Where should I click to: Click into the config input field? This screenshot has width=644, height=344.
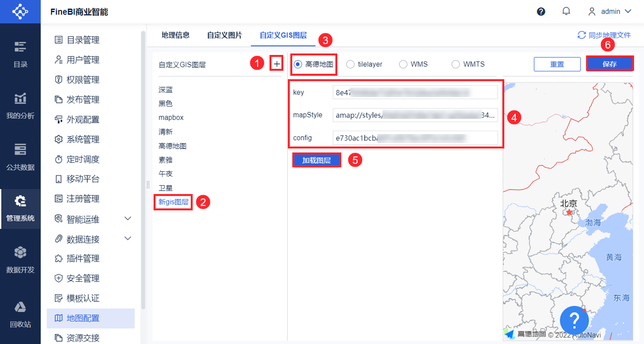pyautogui.click(x=415, y=138)
